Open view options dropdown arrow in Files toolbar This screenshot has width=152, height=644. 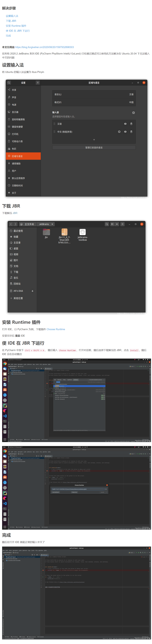(117, 224)
